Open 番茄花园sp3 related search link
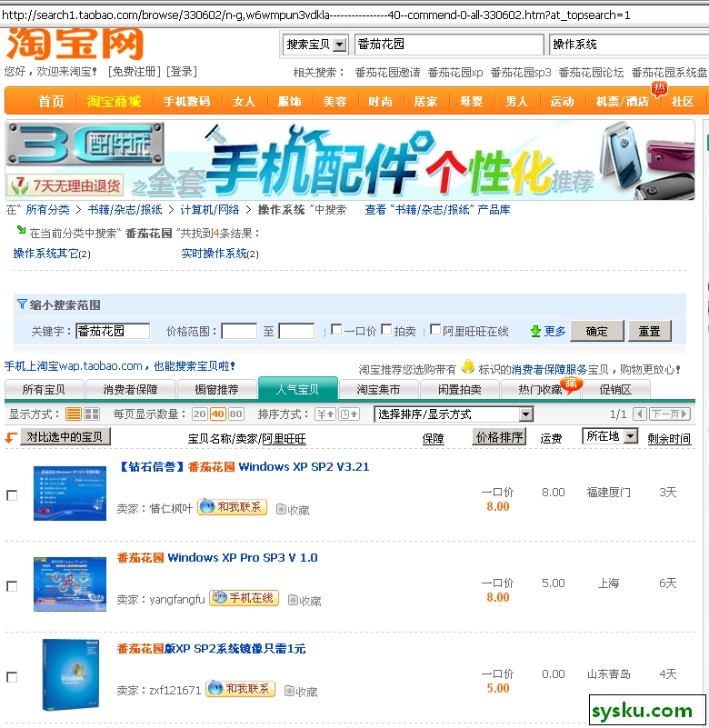Viewport: 709px width, 728px height. [521, 73]
